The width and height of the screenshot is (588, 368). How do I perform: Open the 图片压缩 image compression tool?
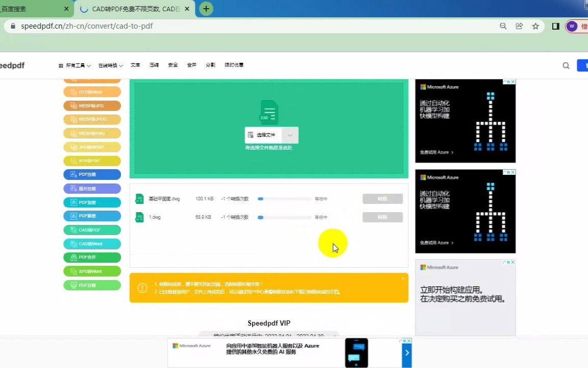92,188
